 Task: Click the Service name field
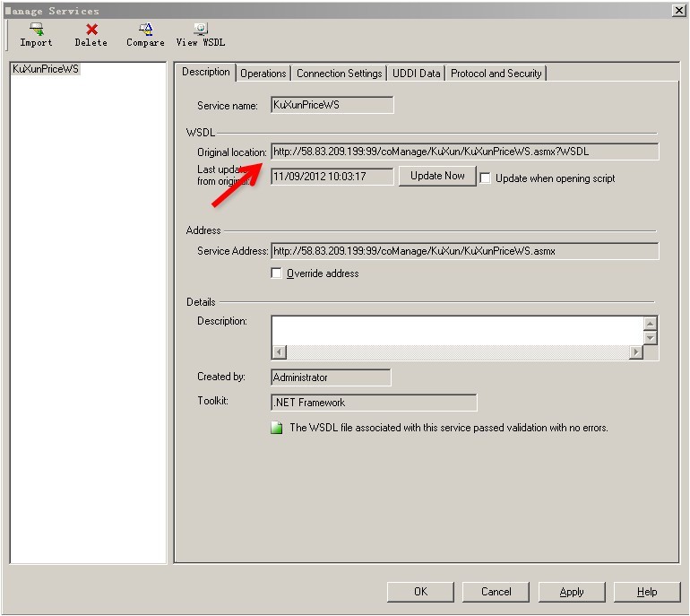point(332,105)
